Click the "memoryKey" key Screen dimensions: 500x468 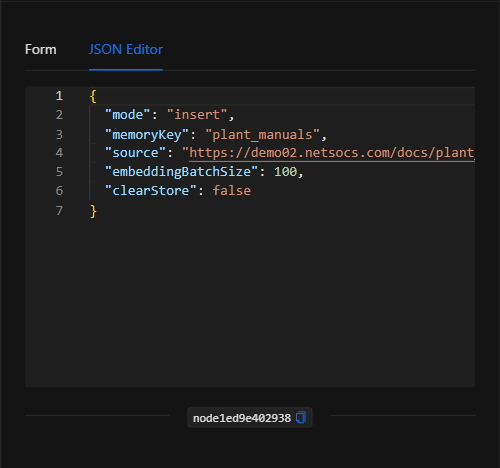click(x=147, y=135)
